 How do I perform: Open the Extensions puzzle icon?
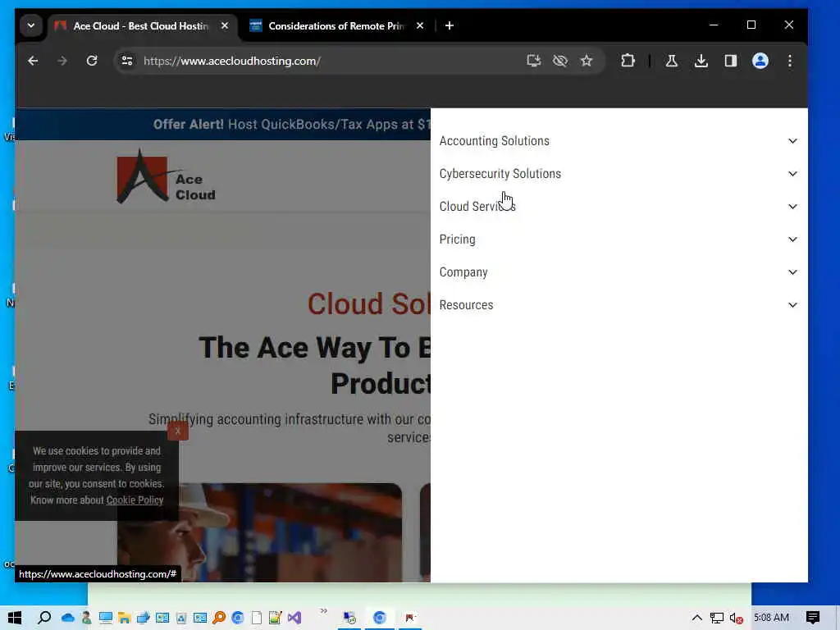[x=628, y=61]
